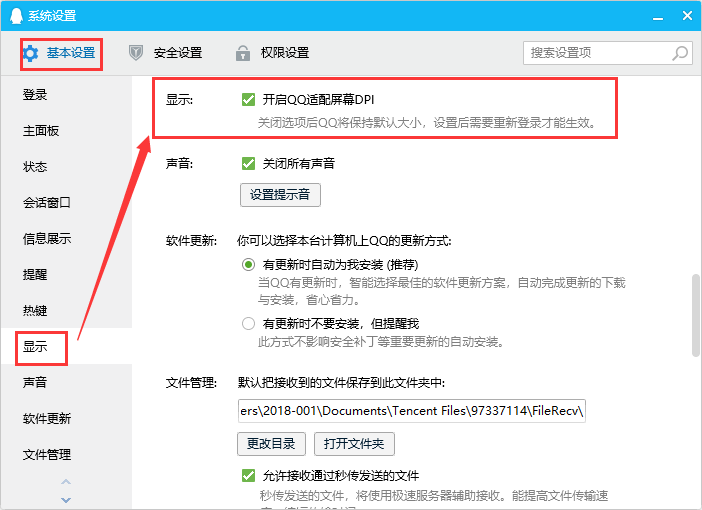
Task: Click the security settings shield icon
Action: pyautogui.click(x=136, y=53)
